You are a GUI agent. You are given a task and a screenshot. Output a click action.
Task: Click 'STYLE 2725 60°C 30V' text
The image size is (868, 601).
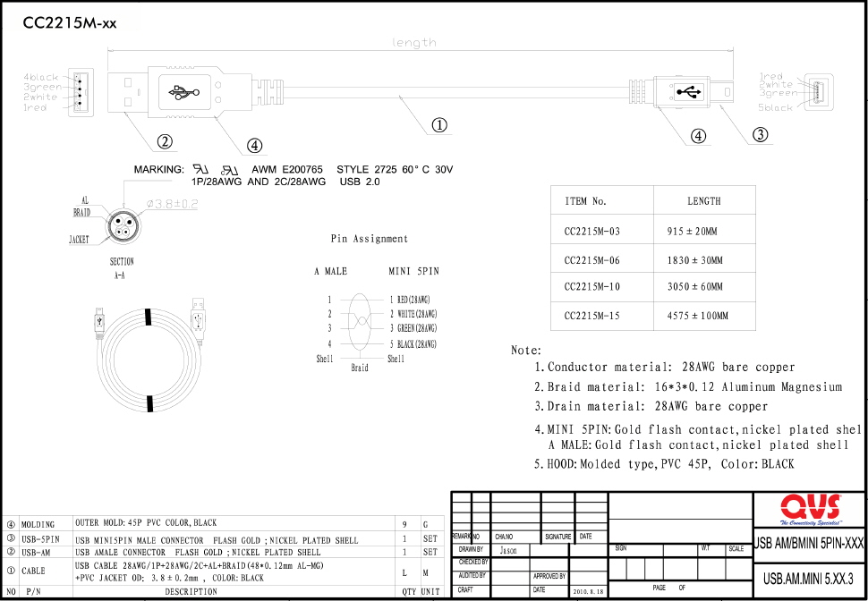coord(395,169)
